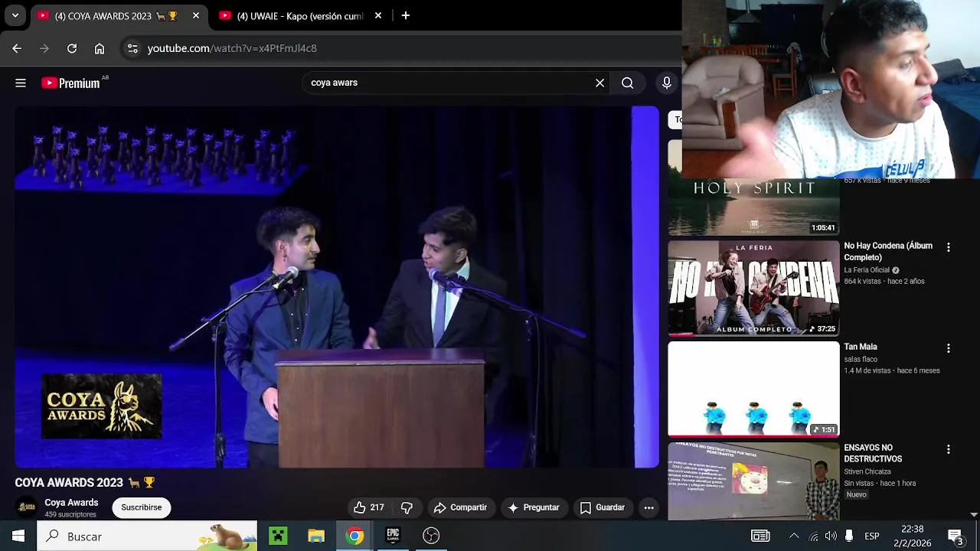Start voice search with microphone
The height and width of the screenshot is (551, 980).
tap(667, 83)
